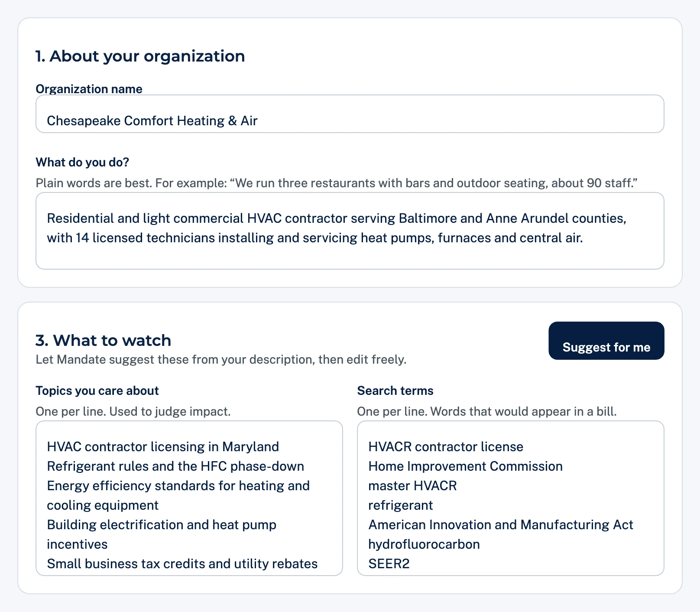Focus the Organization name input field
This screenshot has width=700, height=612.
350,114
